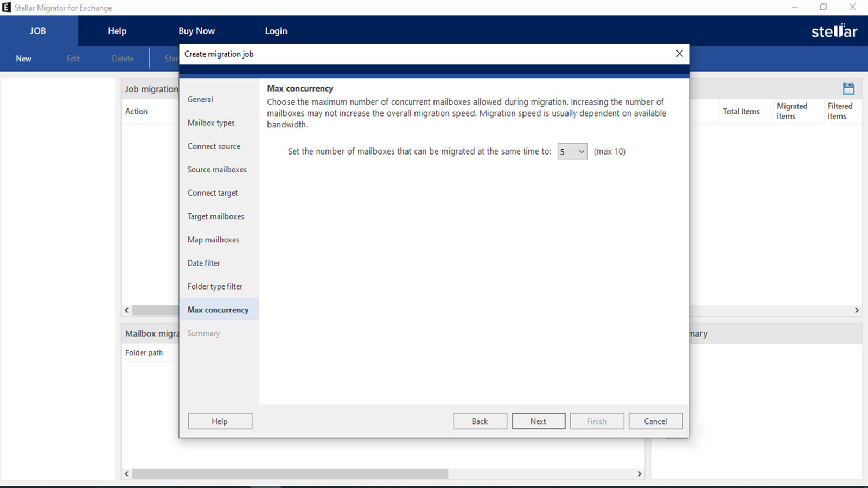Image resolution: width=868 pixels, height=488 pixels.
Task: Click right arrow of job migration scrollbar
Action: (857, 310)
